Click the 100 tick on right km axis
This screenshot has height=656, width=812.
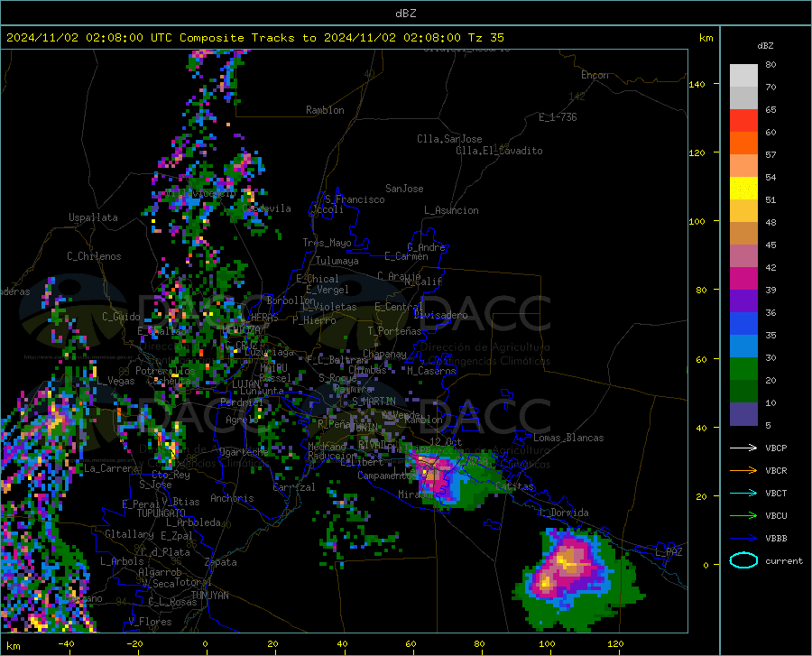(x=697, y=221)
